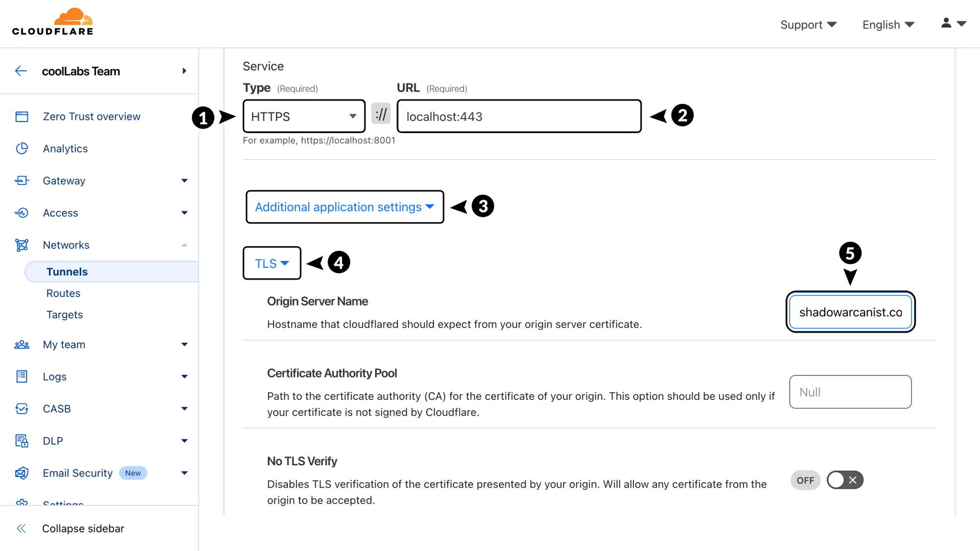The height and width of the screenshot is (551, 980).
Task: Click the Origin Server Name field
Action: tap(850, 312)
